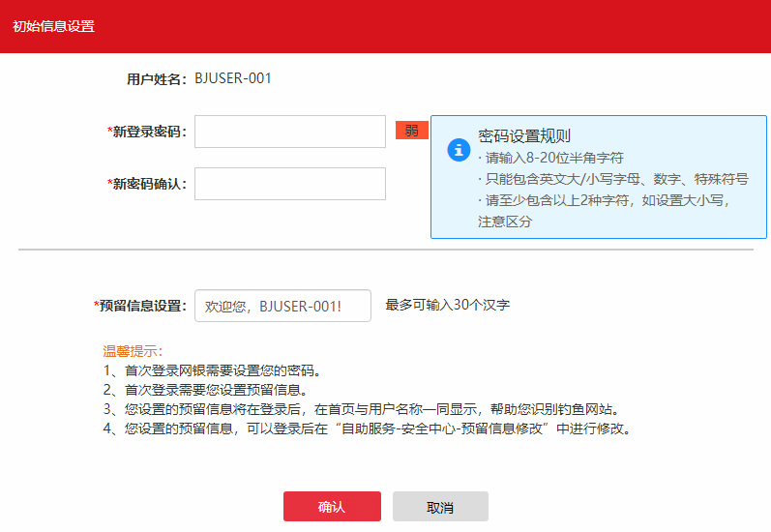Click the orange 温馨提示 heading
Screen dimensions: 771x532
point(133,351)
